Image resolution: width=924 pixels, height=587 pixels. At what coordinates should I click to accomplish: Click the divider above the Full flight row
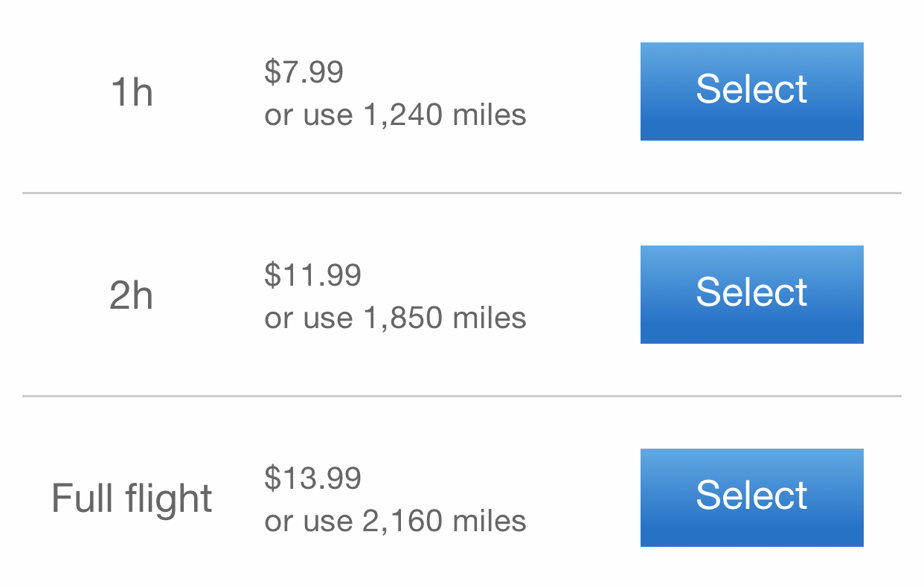(x=461, y=397)
